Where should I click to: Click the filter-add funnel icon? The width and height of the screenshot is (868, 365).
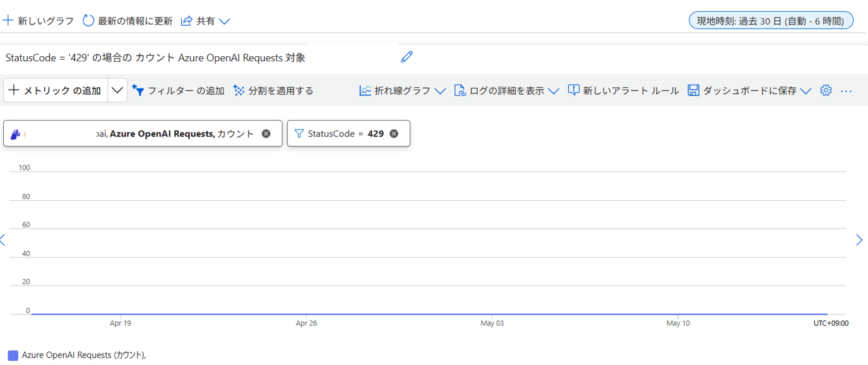point(138,90)
